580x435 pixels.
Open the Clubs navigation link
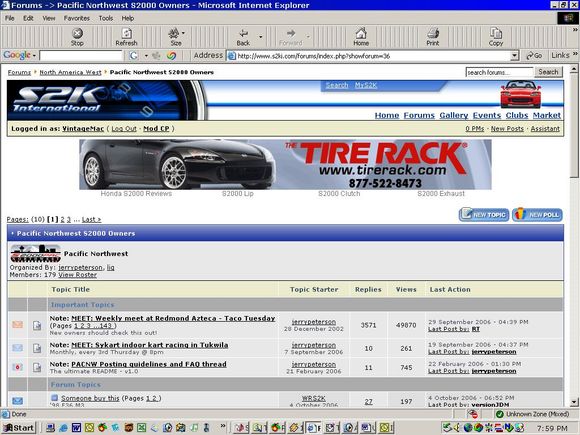point(517,115)
